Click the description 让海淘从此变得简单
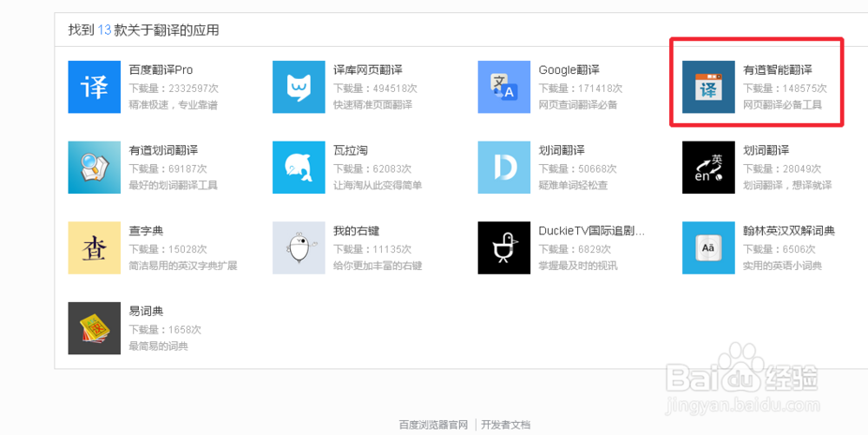 (378, 185)
